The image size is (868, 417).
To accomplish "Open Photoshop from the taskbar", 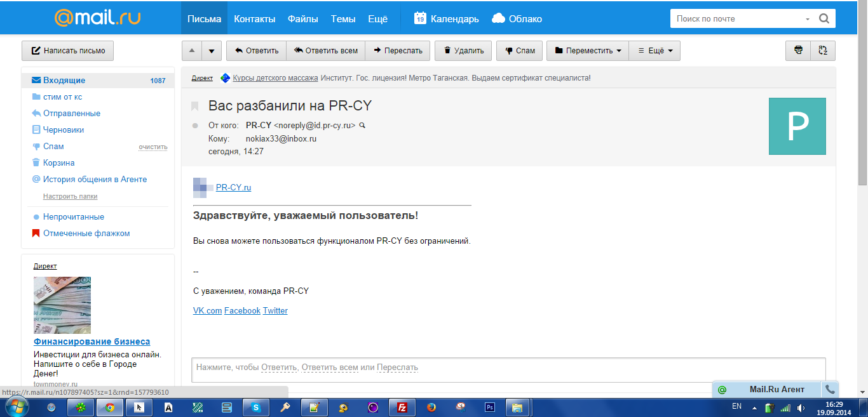I will pyautogui.click(x=489, y=407).
